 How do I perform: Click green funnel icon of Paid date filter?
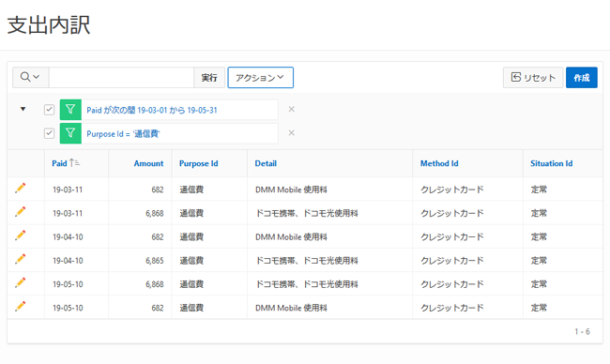pos(70,110)
